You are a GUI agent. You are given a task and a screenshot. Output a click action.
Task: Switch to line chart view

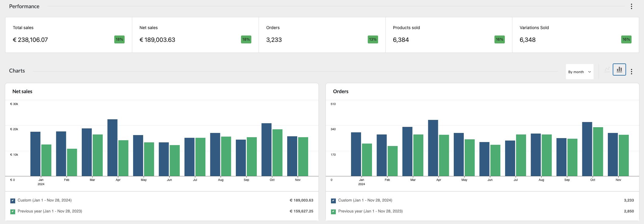[607, 70]
